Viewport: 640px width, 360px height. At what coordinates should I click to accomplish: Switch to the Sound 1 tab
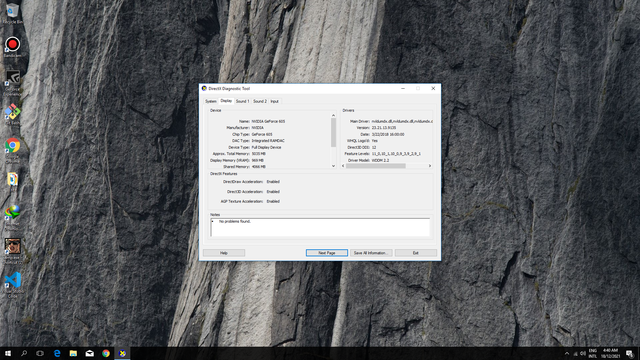pyautogui.click(x=242, y=101)
